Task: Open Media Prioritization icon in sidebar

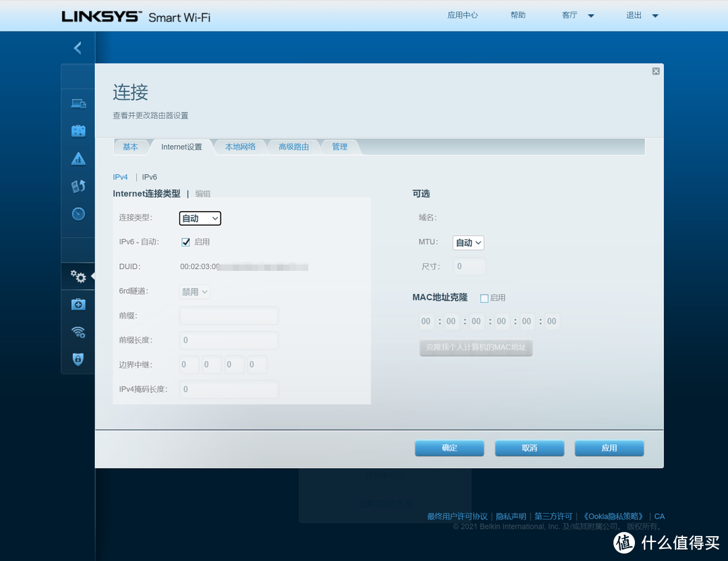Action: 78,186
